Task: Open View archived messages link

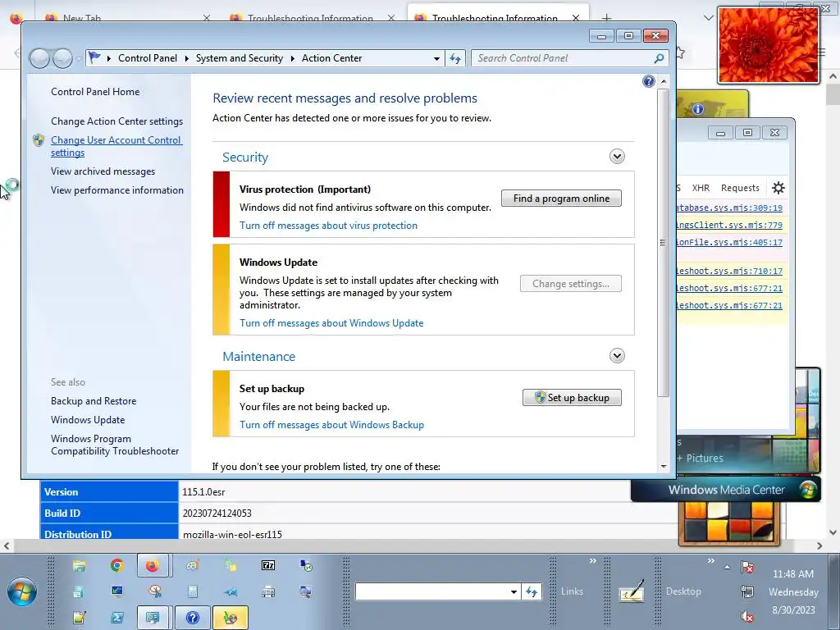Action: pyautogui.click(x=103, y=171)
